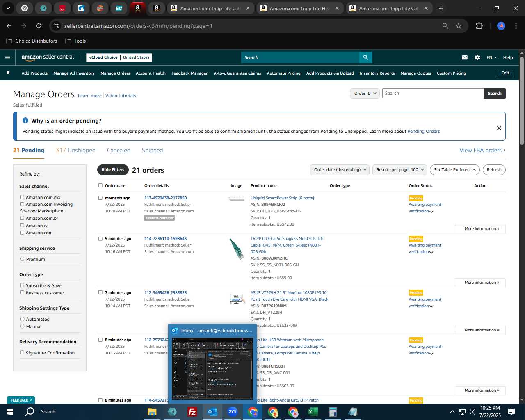This screenshot has width=525, height=420.
Task: Reload the page with the browser refresh icon
Action: click(x=39, y=26)
